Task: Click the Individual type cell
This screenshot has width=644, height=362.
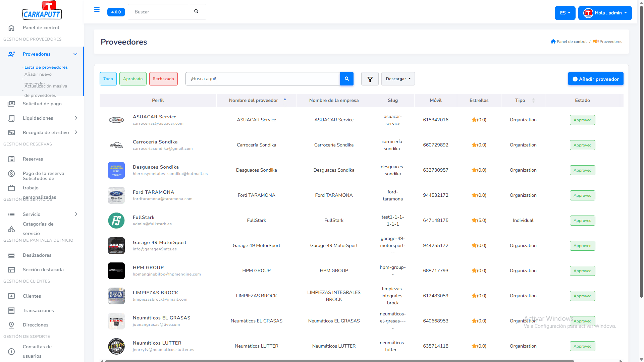Action: click(x=523, y=221)
